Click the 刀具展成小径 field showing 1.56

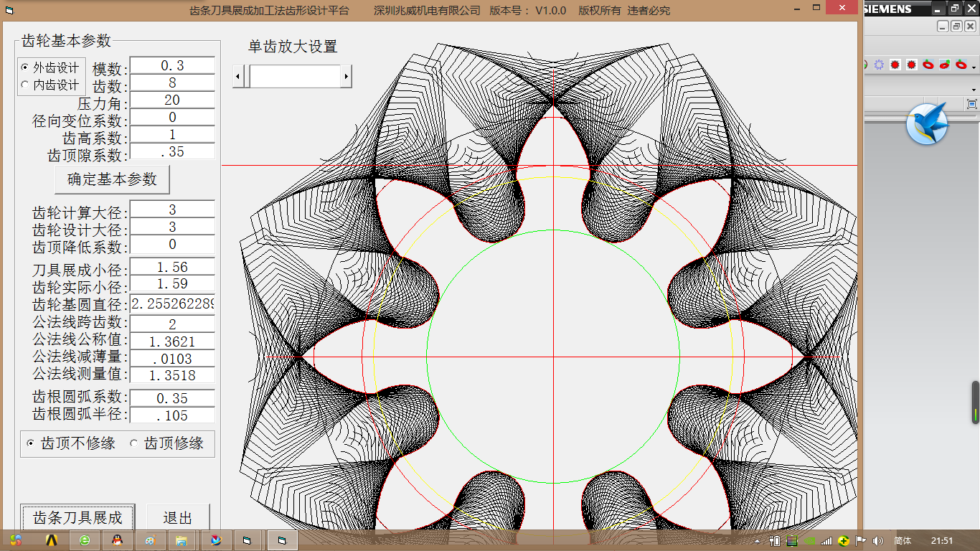(x=172, y=267)
